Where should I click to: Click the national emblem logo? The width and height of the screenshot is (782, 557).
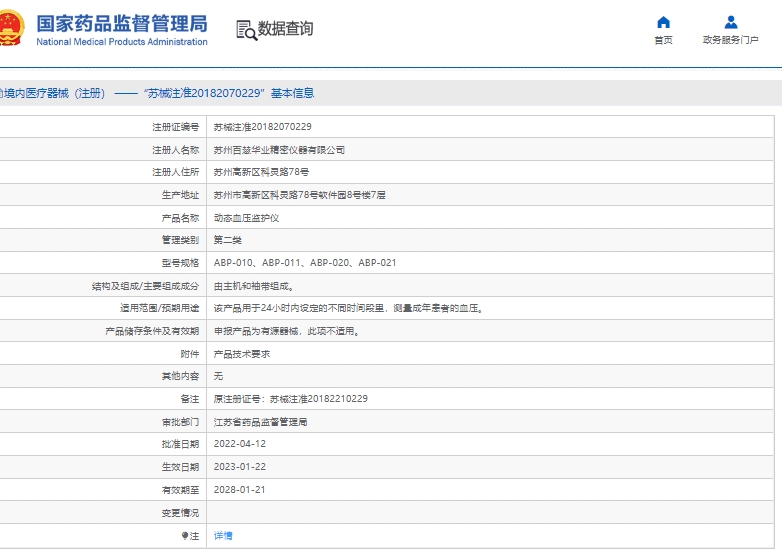10,28
